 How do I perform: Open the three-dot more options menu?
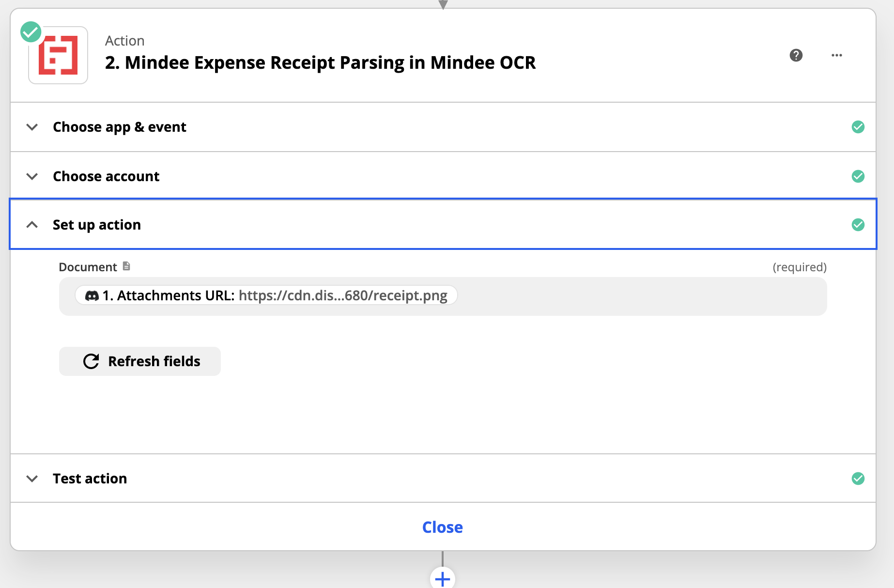(x=836, y=55)
